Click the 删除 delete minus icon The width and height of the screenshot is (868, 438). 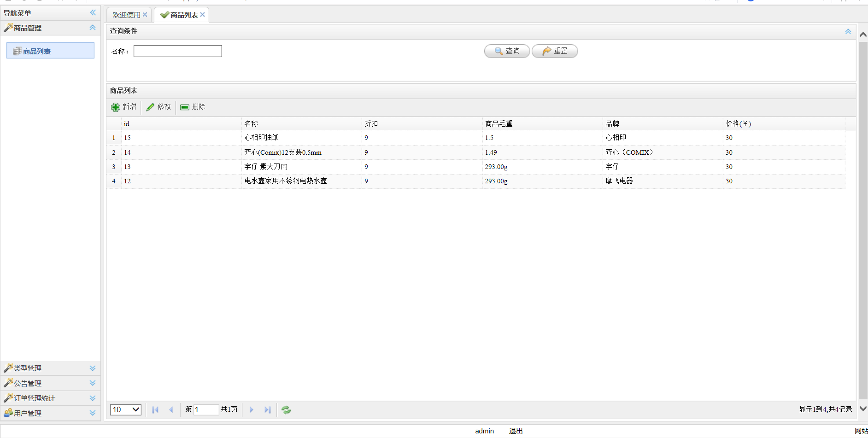pos(185,107)
